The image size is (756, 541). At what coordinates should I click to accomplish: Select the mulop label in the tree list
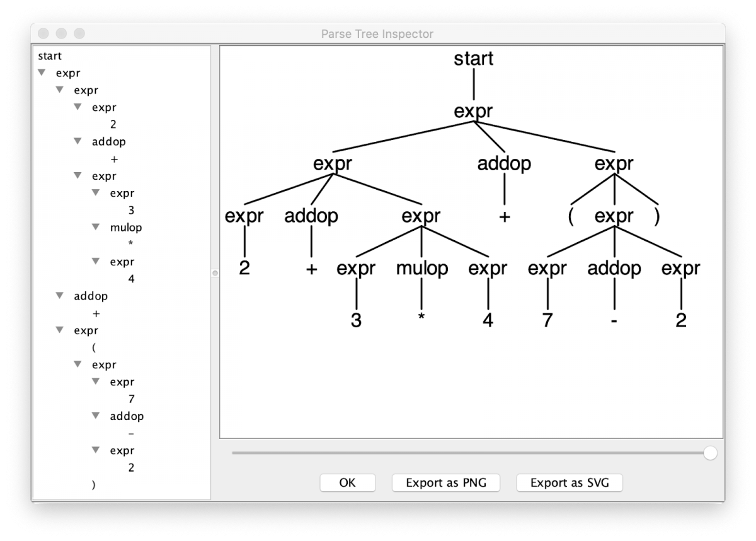coord(126,227)
